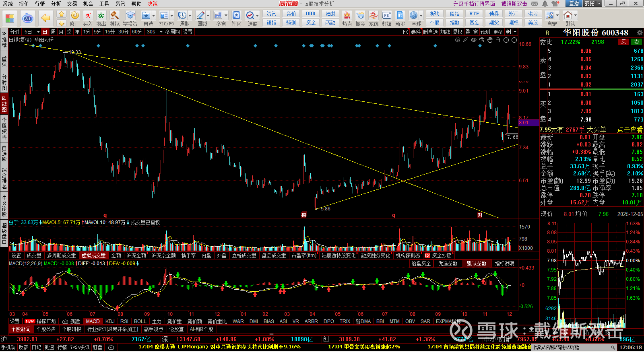Image resolution: width=644 pixels, height=352 pixels.
Task: Open the 龙虎 dragon icon
Action: click(374, 15)
